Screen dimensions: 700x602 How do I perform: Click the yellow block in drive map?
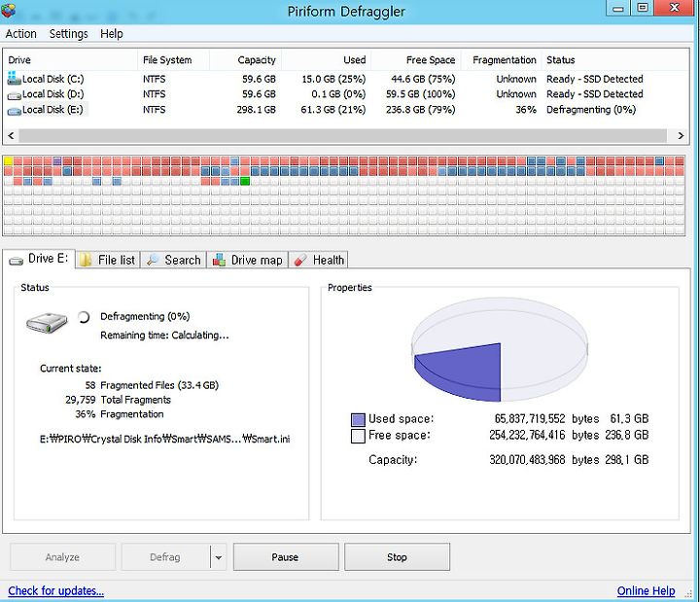(x=8, y=160)
